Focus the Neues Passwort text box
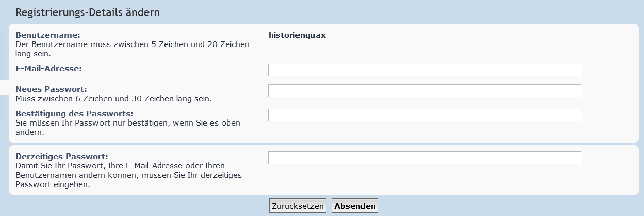Screen dimensions: 644x216 424,91
